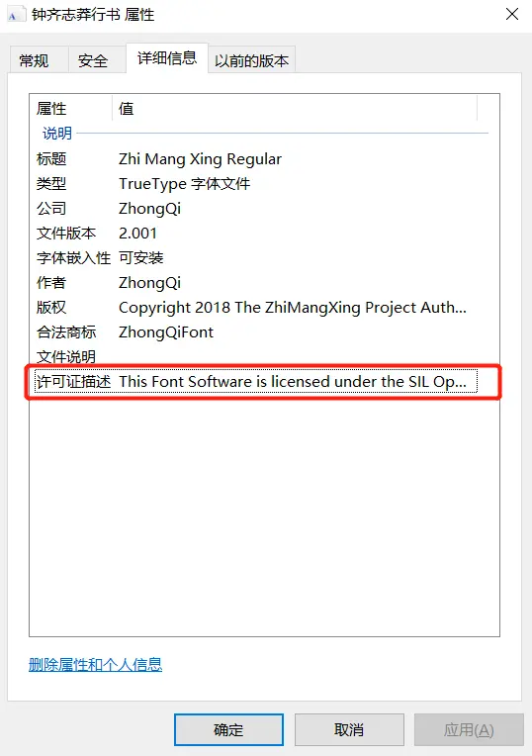Screen dimensions: 532x756
Task: Click the font file icon in title bar
Action: pos(14,15)
